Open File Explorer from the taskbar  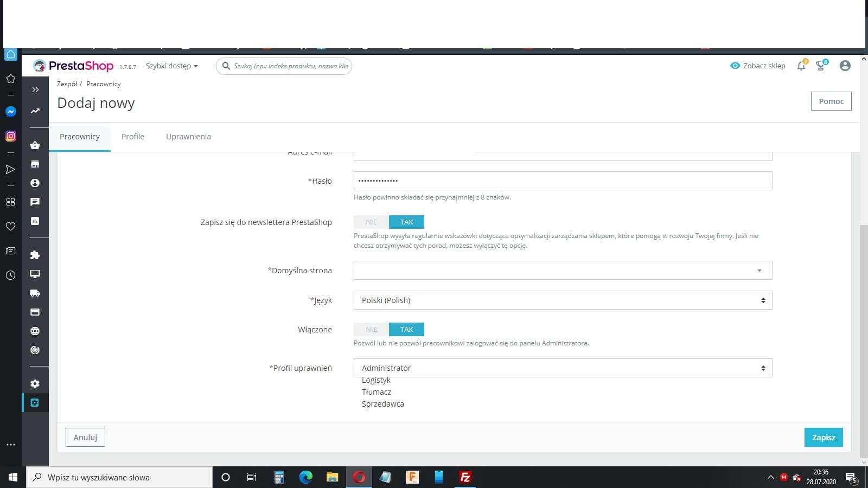click(333, 477)
